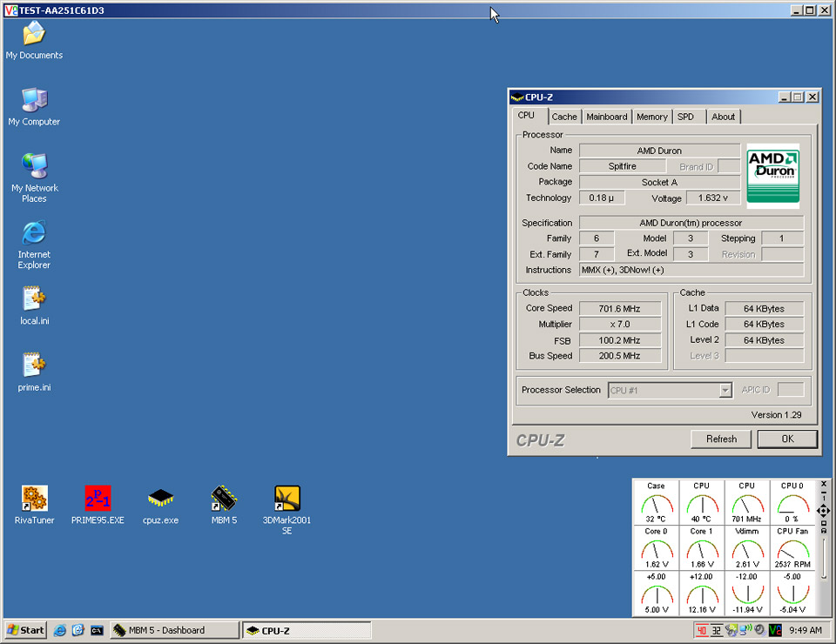Click the Instructions field with MMX and 3DNow!
Viewport: 836px width, 644px height.
tap(691, 270)
